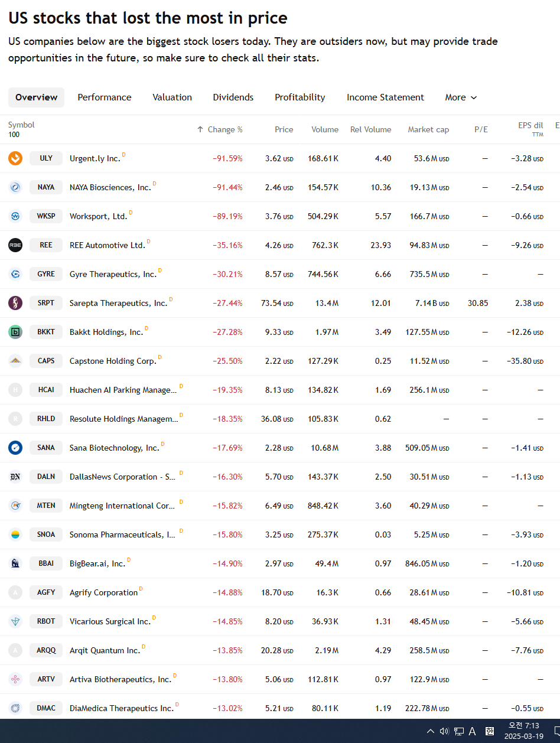The width and height of the screenshot is (560, 743).
Task: Click the Resolute Holdings placeholder logo
Action: (x=15, y=419)
